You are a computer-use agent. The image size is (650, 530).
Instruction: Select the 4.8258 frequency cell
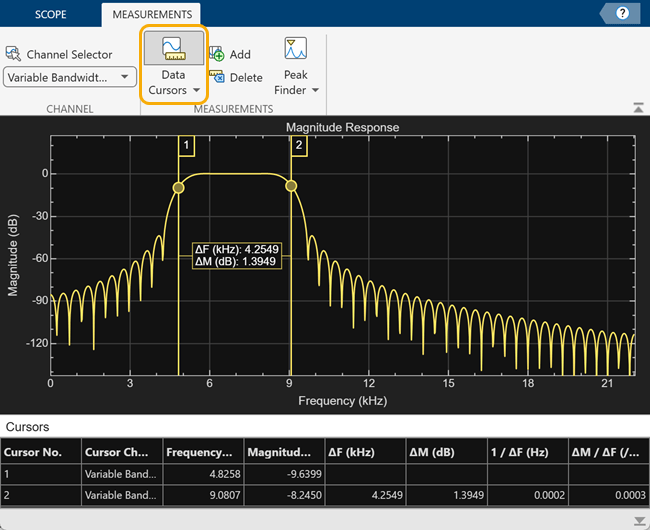[203, 474]
